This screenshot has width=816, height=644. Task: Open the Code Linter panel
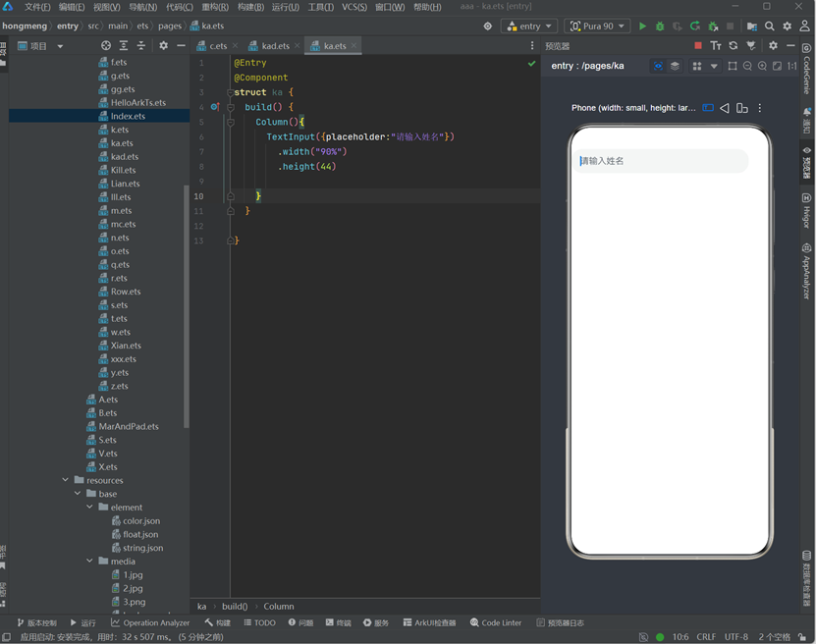point(496,622)
